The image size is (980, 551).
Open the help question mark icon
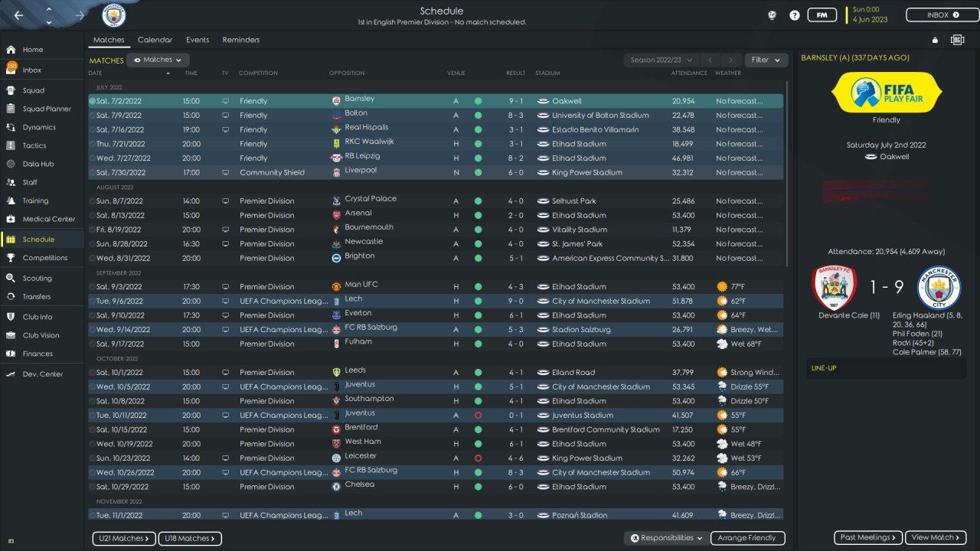pyautogui.click(x=795, y=15)
